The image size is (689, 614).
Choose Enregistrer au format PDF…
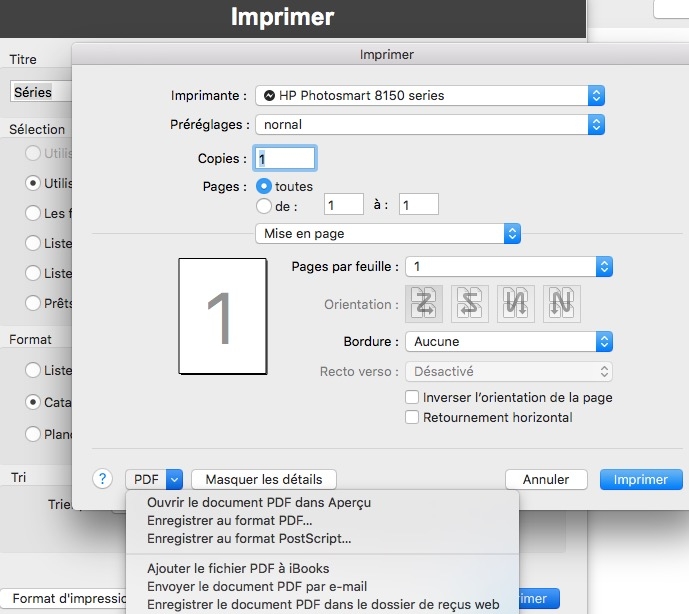229,520
